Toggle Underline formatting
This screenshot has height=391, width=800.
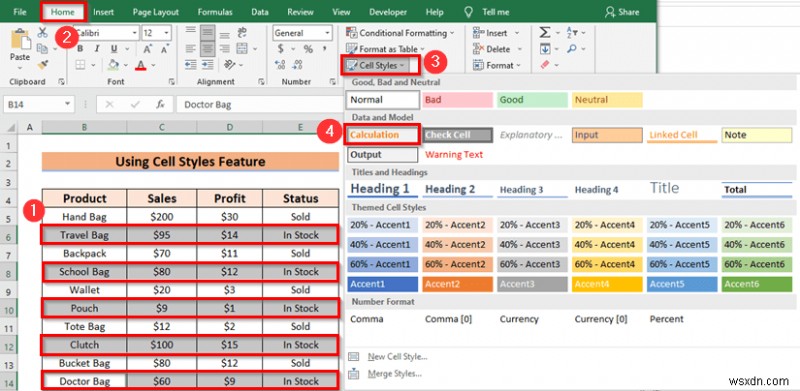pos(114,49)
